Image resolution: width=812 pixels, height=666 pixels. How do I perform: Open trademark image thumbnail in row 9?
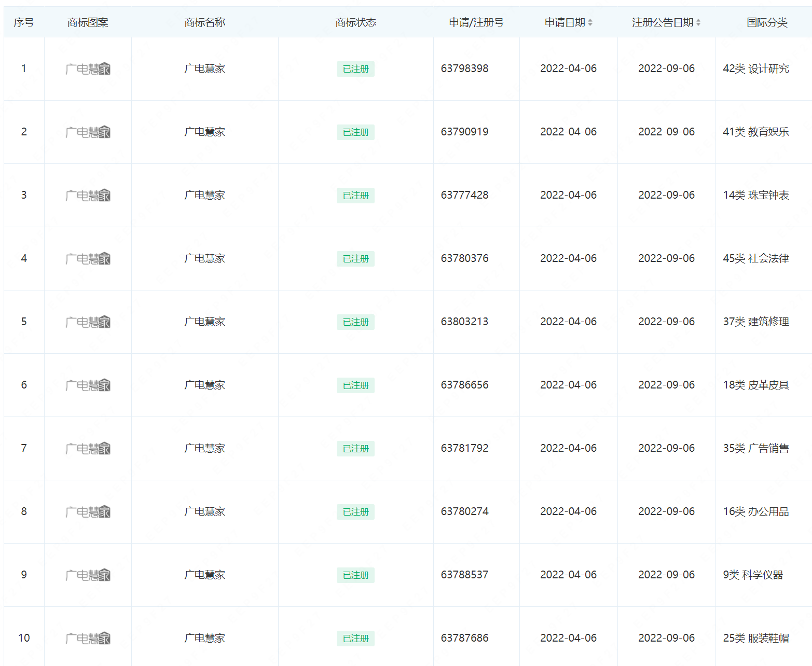pyautogui.click(x=88, y=575)
